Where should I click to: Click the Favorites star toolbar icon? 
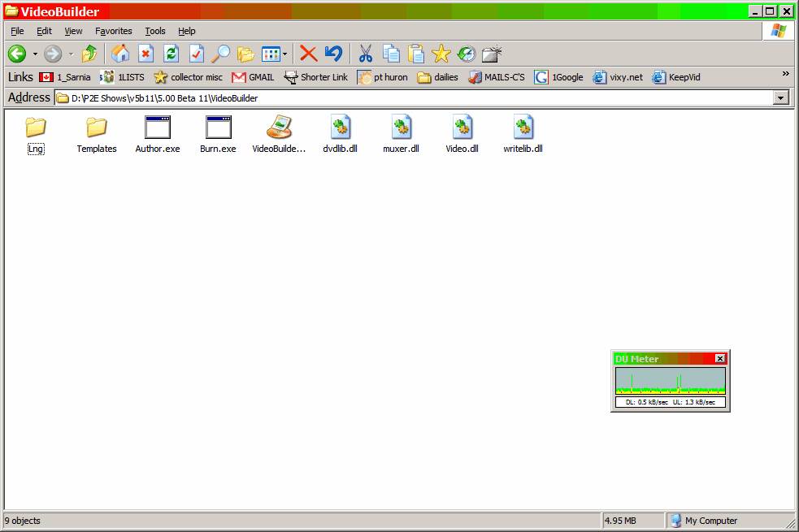coord(441,54)
